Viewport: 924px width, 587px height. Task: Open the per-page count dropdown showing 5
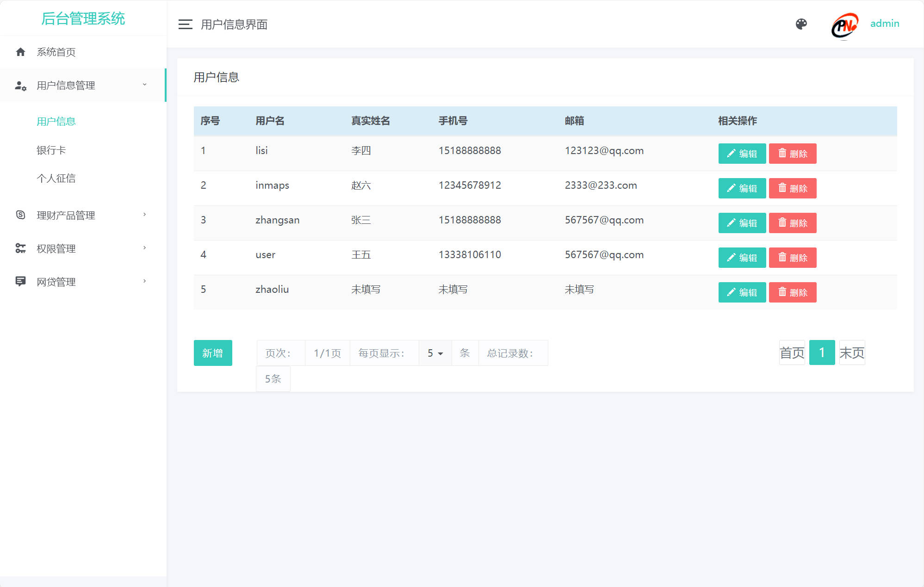point(434,353)
